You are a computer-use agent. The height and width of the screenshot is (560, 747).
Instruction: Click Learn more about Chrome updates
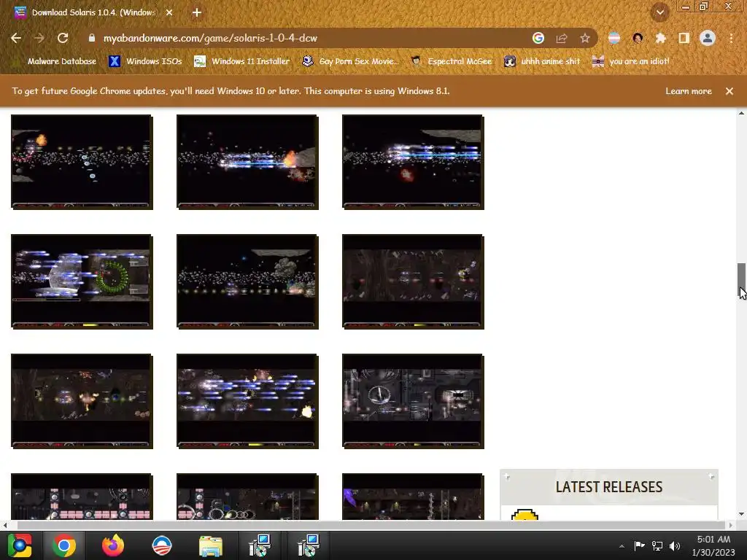(x=689, y=91)
